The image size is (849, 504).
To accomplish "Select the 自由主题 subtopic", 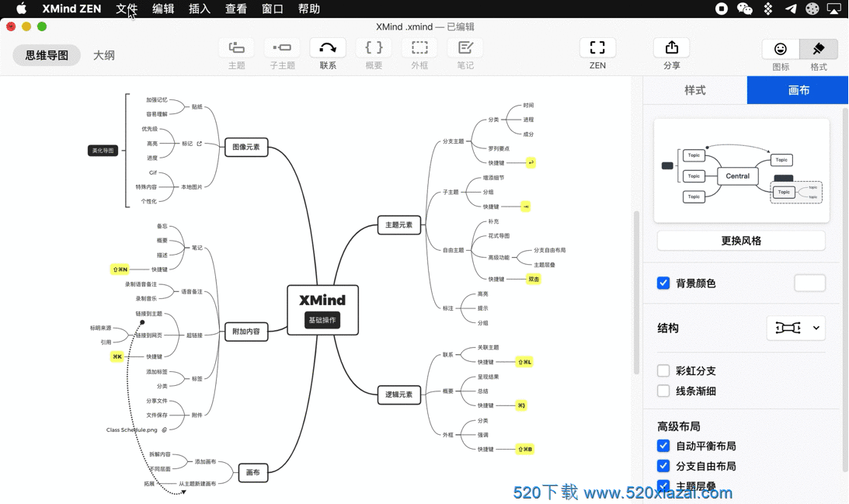I will click(453, 250).
